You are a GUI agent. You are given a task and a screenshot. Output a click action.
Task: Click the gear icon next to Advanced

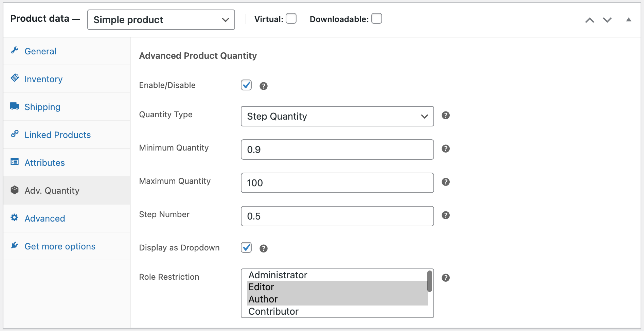tap(14, 218)
